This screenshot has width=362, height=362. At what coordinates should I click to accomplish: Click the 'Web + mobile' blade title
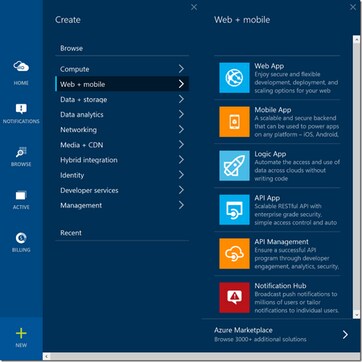click(x=242, y=20)
